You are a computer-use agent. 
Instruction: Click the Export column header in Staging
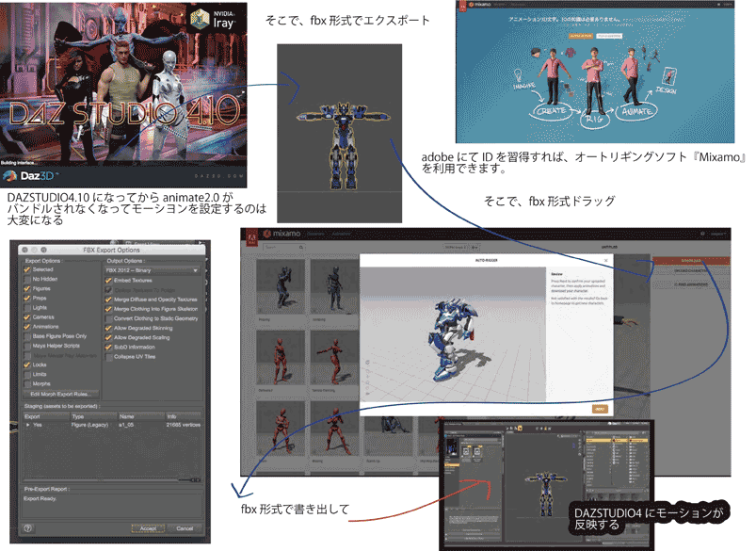46,416
